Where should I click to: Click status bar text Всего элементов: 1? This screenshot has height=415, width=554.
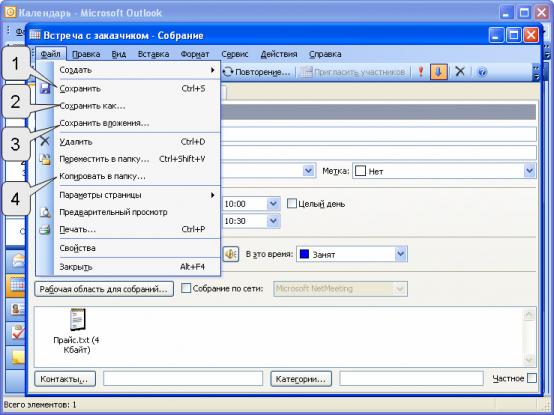click(40, 405)
